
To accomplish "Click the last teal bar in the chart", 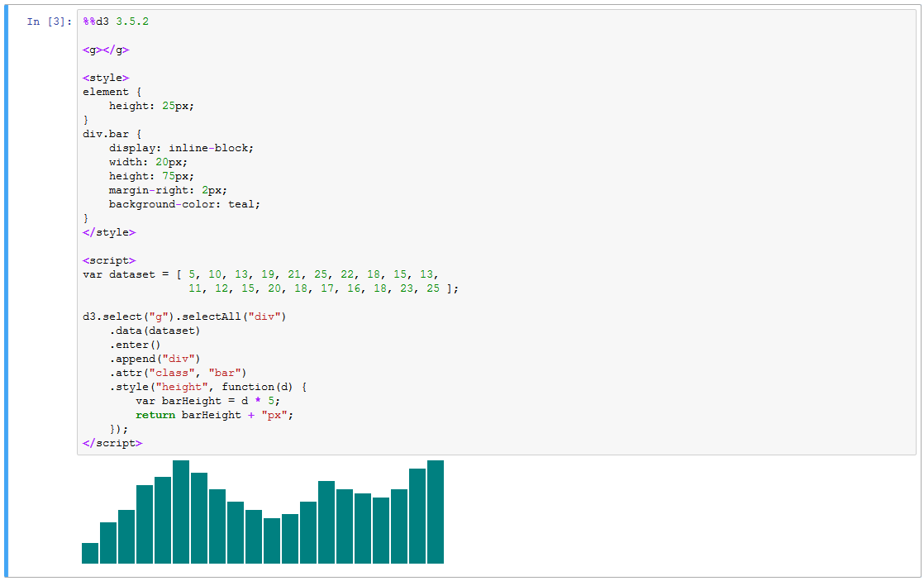I will coord(436,512).
